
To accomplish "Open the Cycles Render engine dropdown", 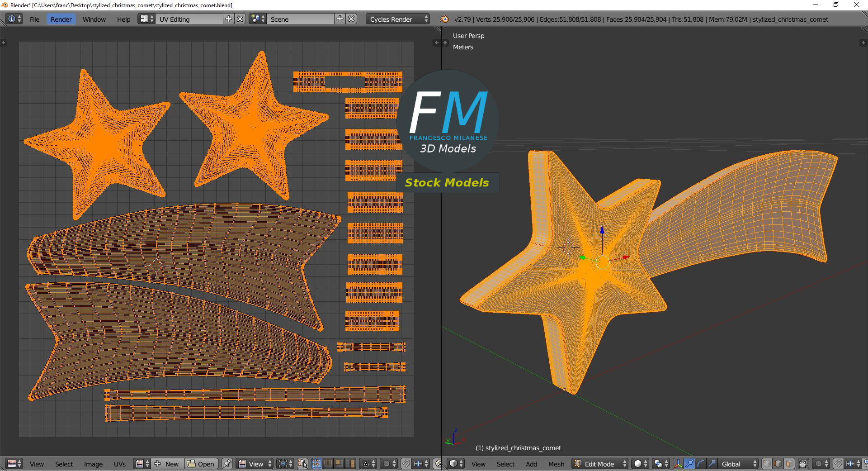I will tap(398, 19).
